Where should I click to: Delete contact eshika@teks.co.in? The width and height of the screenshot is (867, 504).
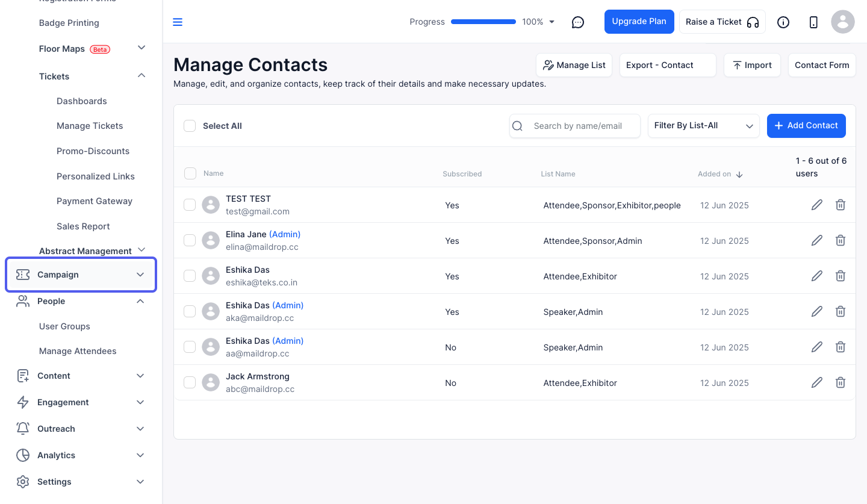pos(841,276)
